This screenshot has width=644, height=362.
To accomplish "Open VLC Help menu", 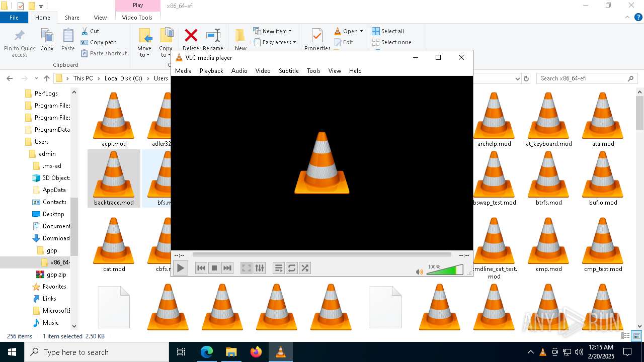I will point(355,71).
